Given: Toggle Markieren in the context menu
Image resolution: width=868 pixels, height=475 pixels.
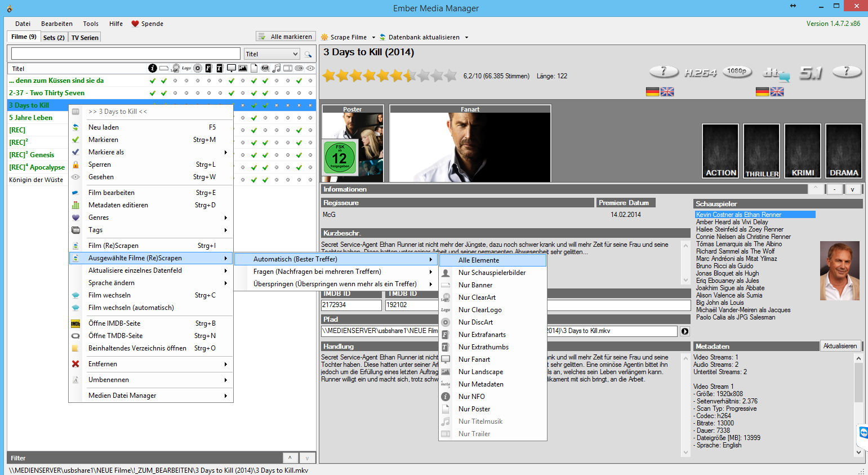Looking at the screenshot, I should coord(151,140).
